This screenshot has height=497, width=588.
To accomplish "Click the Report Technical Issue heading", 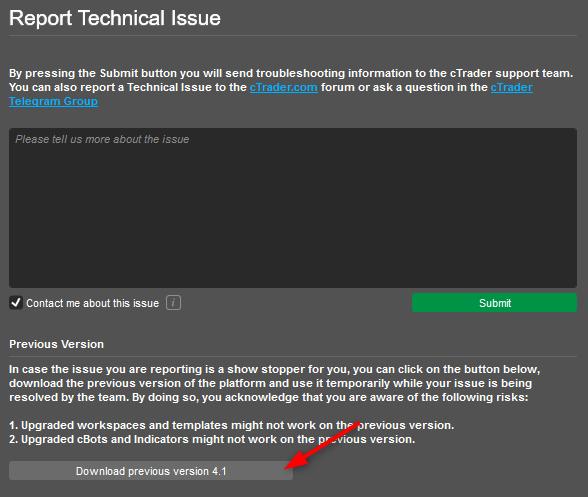I will [115, 18].
